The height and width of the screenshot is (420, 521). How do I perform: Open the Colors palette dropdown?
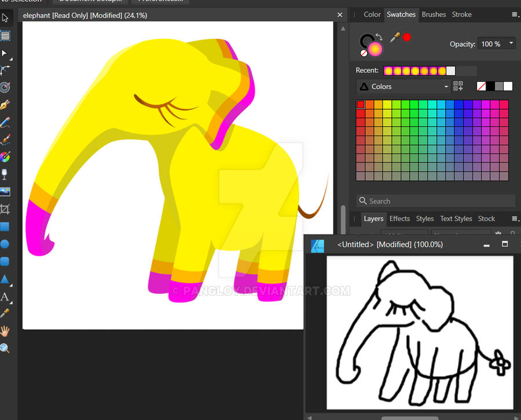pyautogui.click(x=403, y=87)
